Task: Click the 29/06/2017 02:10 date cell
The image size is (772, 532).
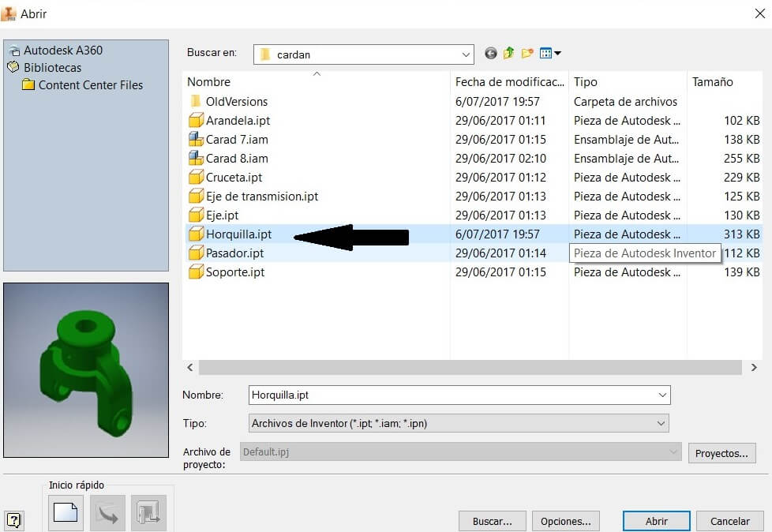Action: 500,159
